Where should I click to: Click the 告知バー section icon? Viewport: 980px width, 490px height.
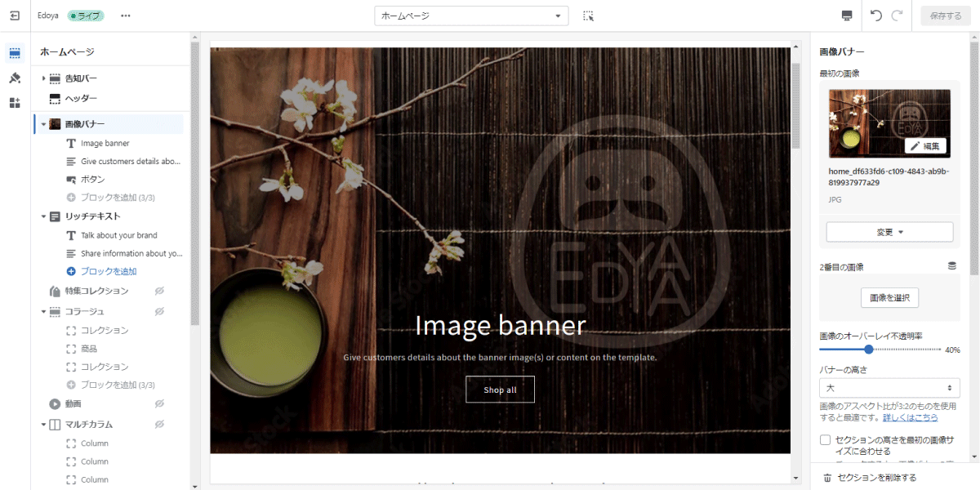click(x=55, y=78)
